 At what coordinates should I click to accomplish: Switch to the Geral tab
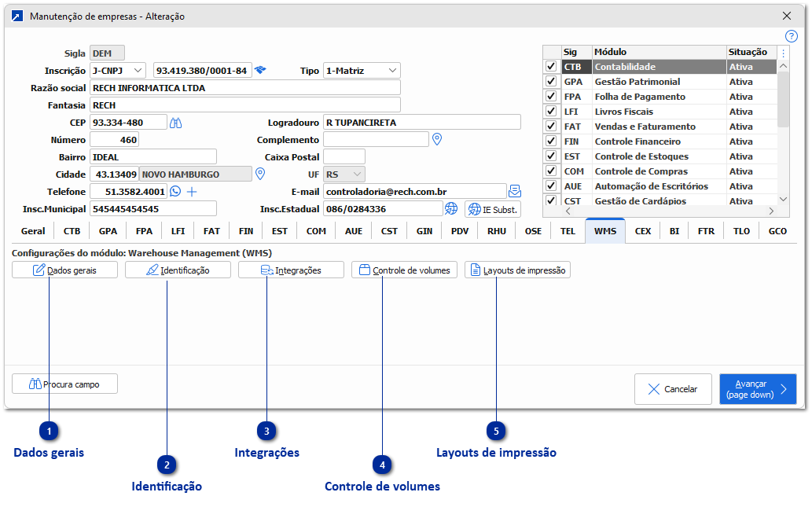33,231
